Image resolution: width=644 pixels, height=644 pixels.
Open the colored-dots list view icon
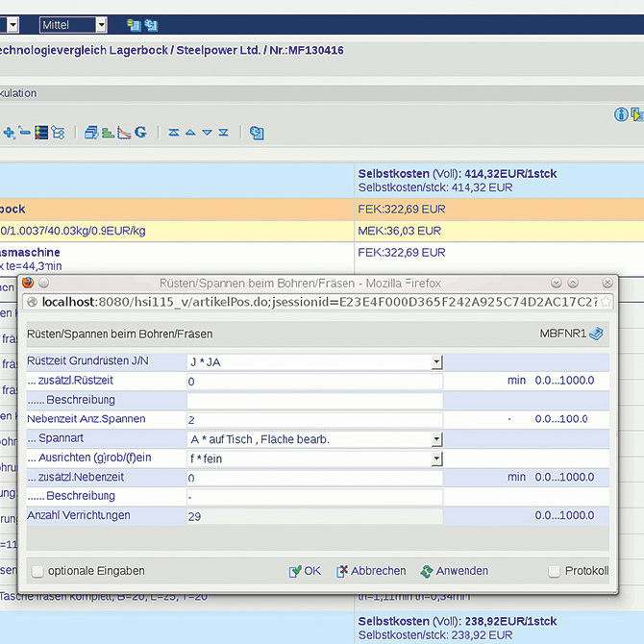(41, 133)
